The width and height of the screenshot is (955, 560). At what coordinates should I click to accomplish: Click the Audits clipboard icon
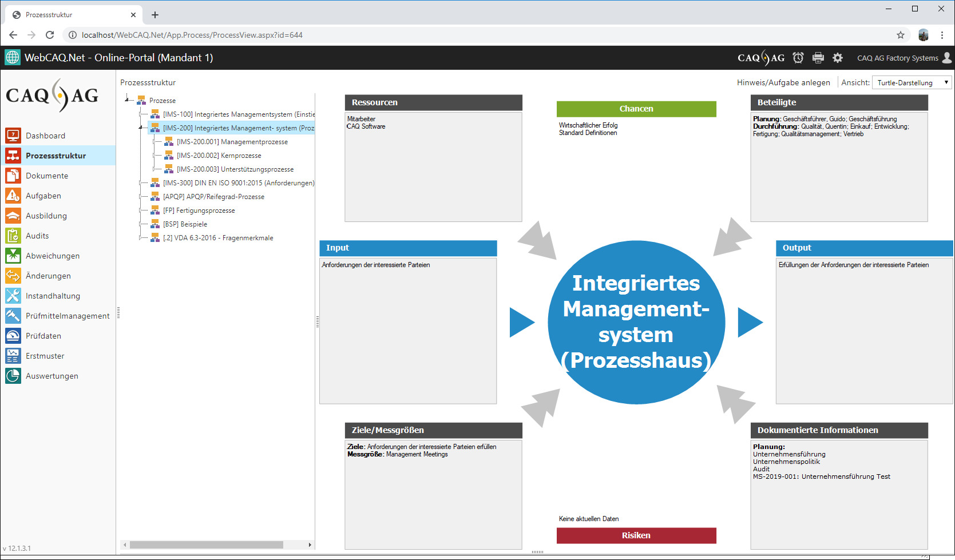13,236
